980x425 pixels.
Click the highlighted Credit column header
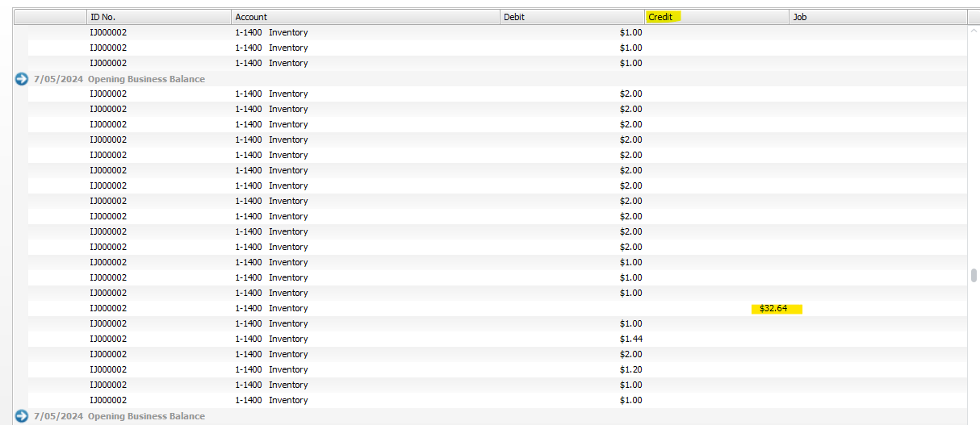click(x=661, y=17)
